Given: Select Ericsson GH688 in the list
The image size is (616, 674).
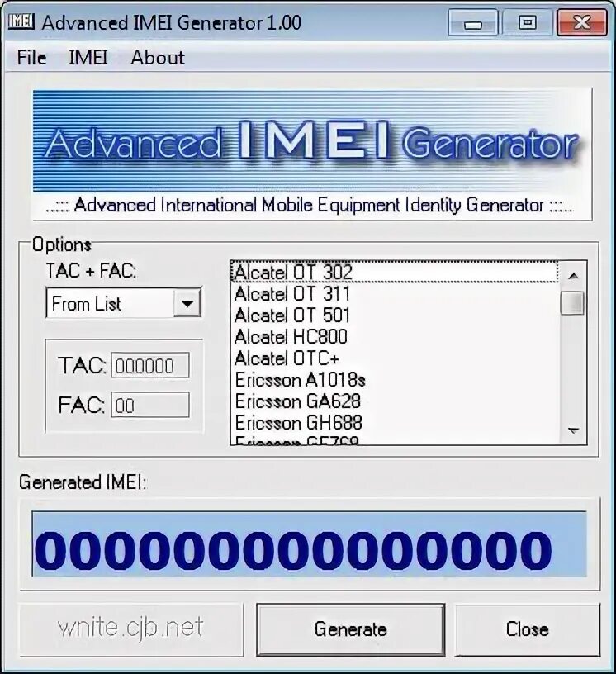Looking at the screenshot, I should pyautogui.click(x=395, y=423).
